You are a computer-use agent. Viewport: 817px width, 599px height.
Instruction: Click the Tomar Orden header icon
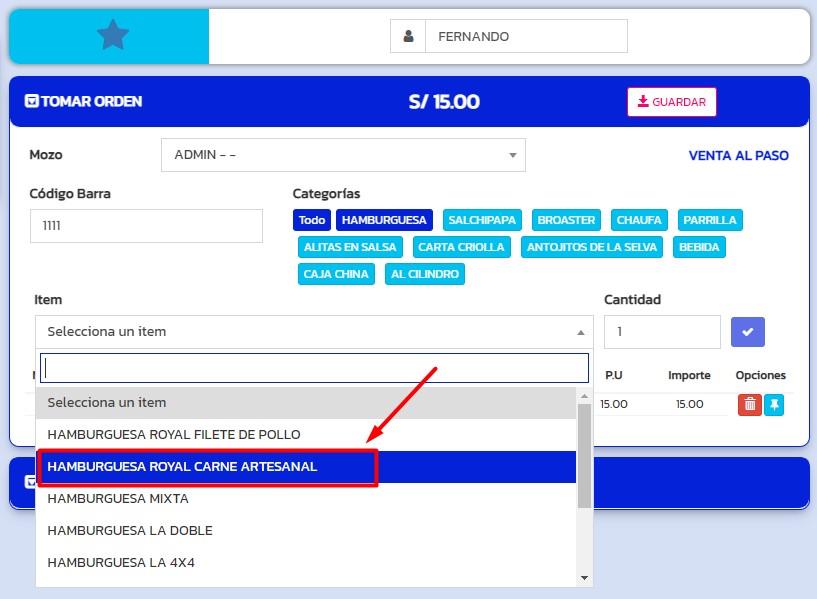coord(32,101)
